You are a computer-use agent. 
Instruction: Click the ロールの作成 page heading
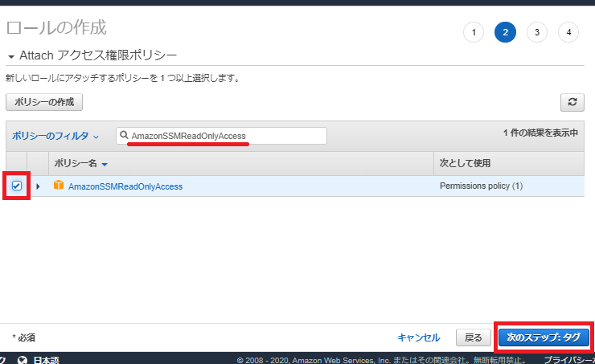[56, 27]
